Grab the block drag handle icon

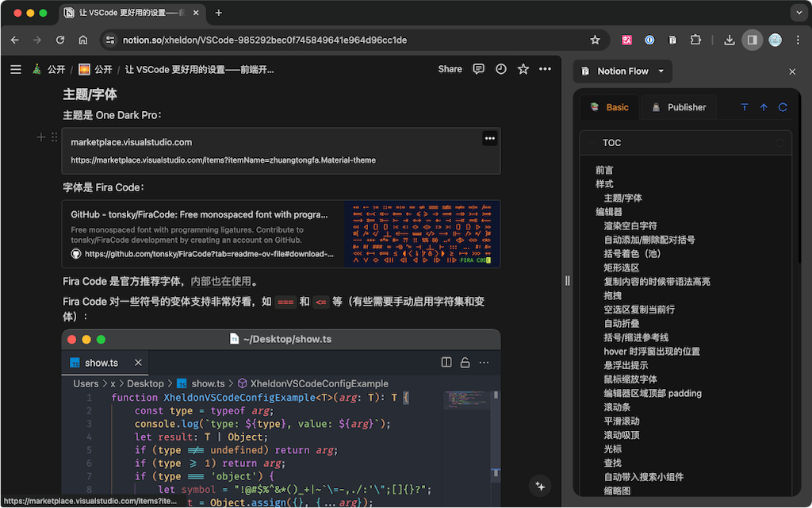[55, 137]
